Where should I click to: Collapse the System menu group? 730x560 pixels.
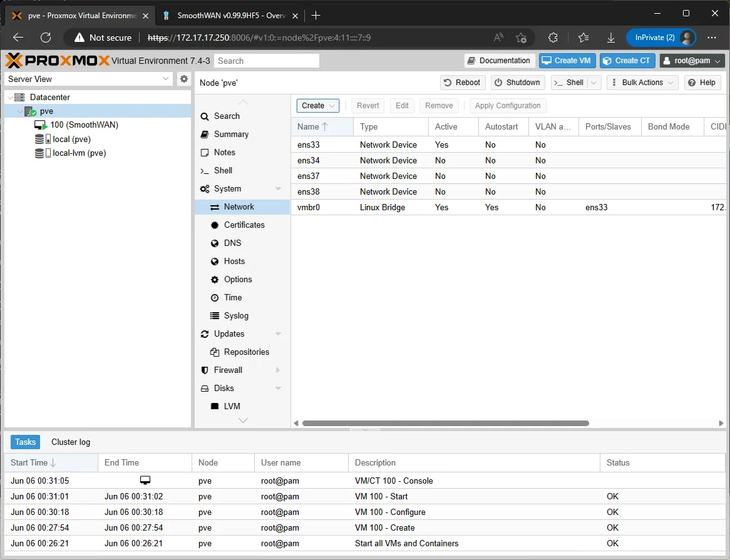coord(279,189)
